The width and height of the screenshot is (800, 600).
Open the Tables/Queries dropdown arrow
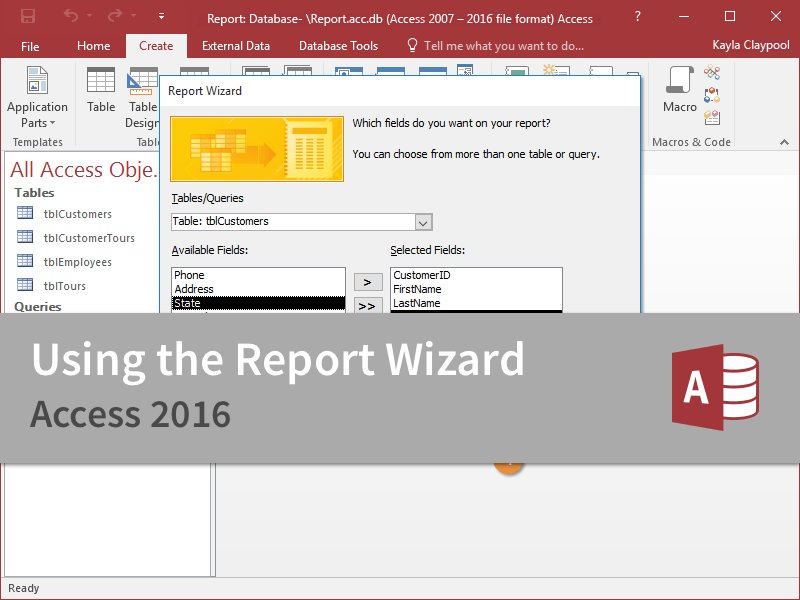pyautogui.click(x=423, y=222)
